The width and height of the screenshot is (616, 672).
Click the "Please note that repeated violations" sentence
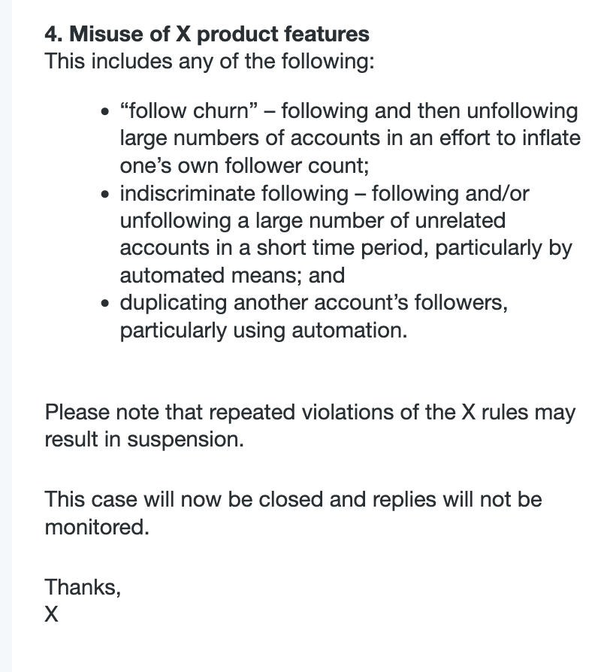tap(310, 412)
